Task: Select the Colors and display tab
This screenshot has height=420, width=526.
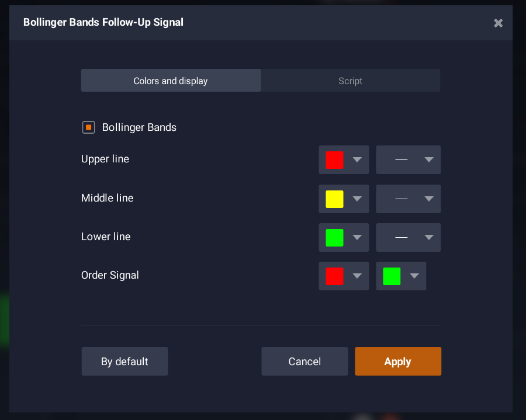Action: pos(171,81)
